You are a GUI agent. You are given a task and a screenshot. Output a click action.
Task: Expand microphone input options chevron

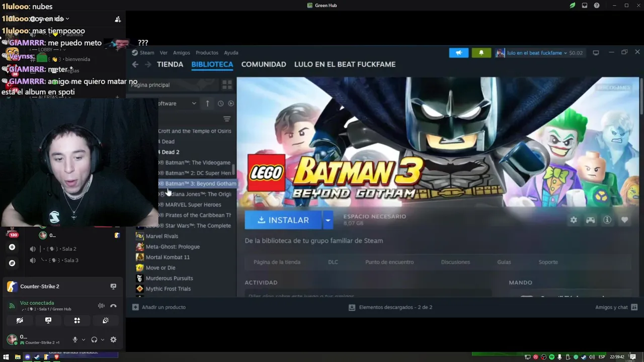coord(84,340)
